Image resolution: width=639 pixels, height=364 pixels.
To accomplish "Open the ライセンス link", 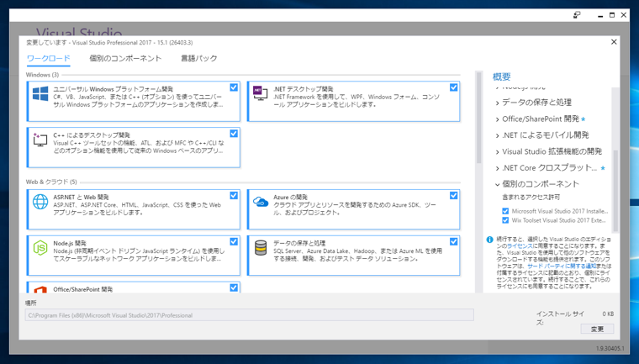I will click(520, 246).
